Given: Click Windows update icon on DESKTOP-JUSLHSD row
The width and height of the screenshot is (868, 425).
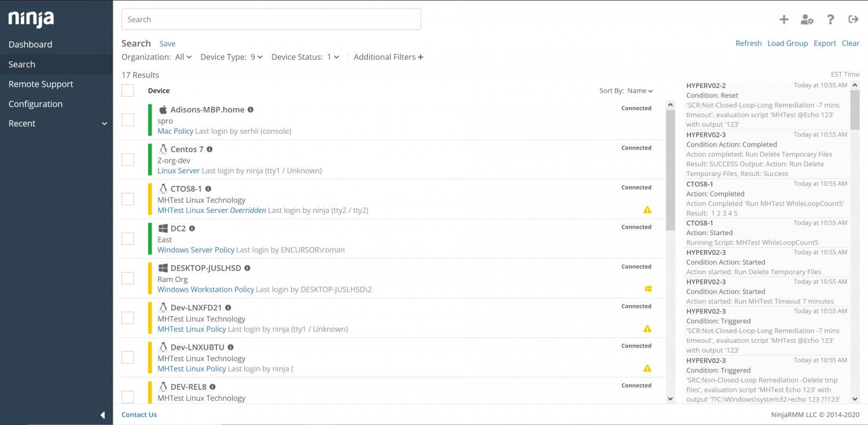Looking at the screenshot, I should point(648,289).
